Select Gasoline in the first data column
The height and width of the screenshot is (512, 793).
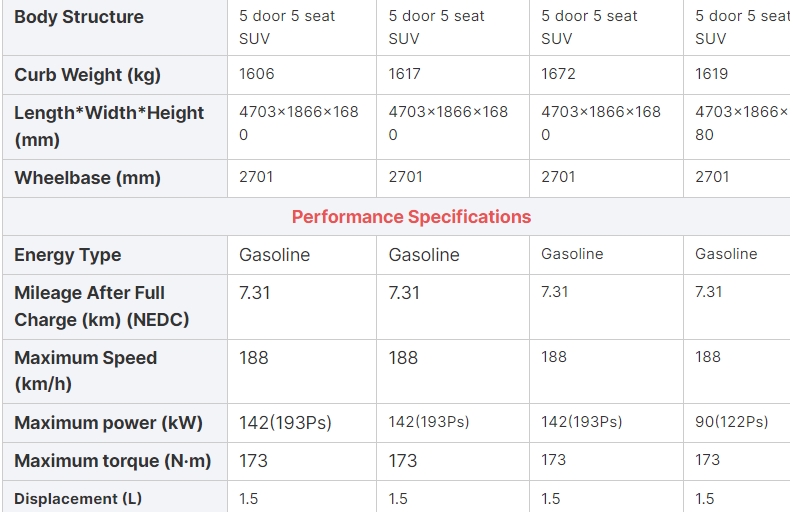275,255
